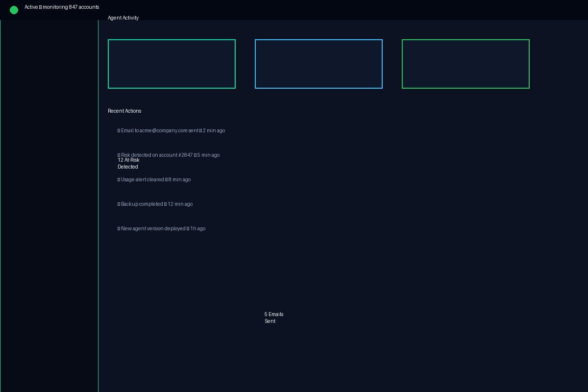Image resolution: width=588 pixels, height=392 pixels.
Task: Click the usage alert cleared icon
Action: pos(119,179)
